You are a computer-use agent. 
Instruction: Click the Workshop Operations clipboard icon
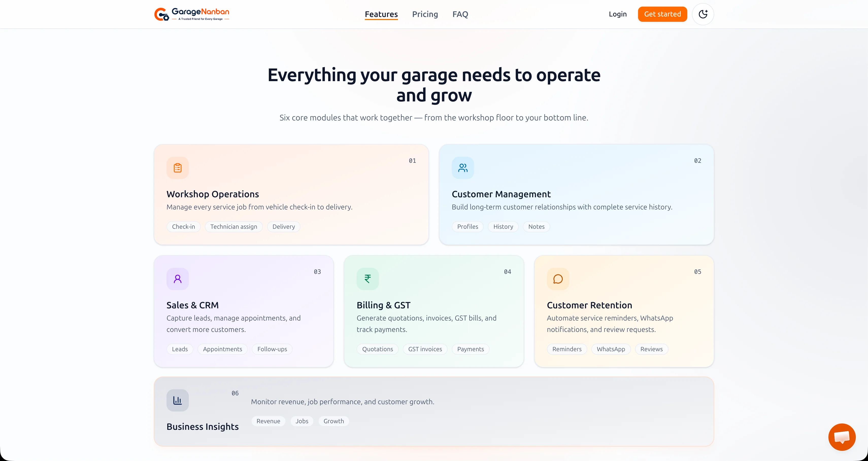coord(178,168)
